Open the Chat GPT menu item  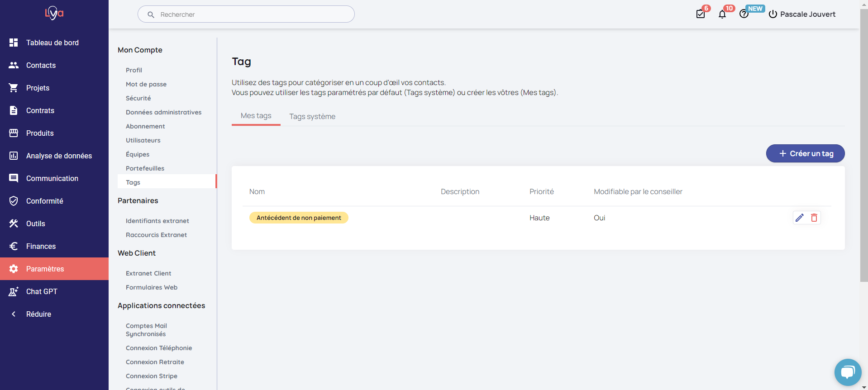42,291
